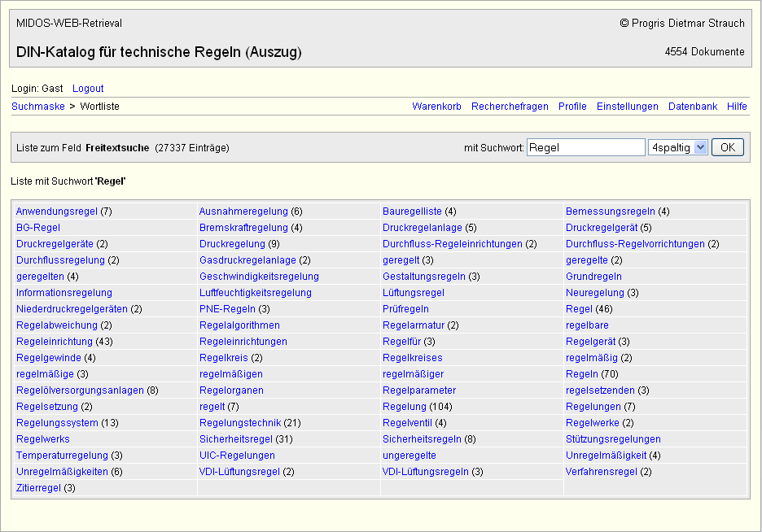762x532 pixels.
Task: Log out via the Logout link
Action: [x=88, y=89]
